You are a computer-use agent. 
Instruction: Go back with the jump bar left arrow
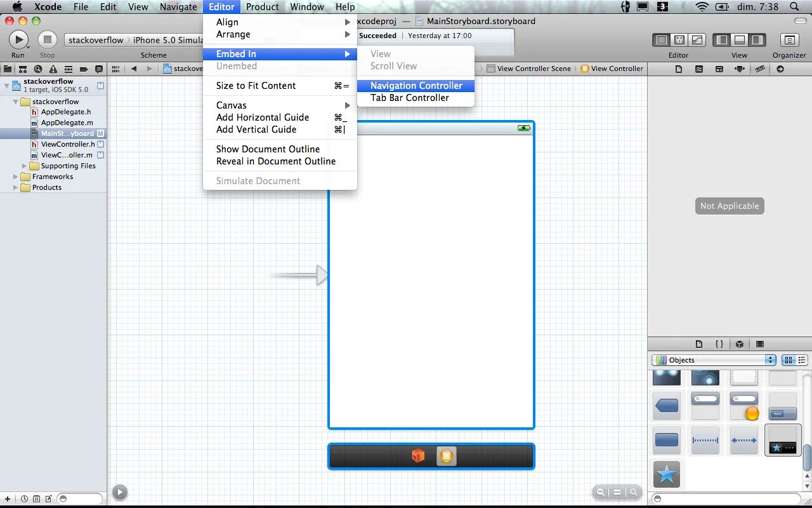coord(134,69)
